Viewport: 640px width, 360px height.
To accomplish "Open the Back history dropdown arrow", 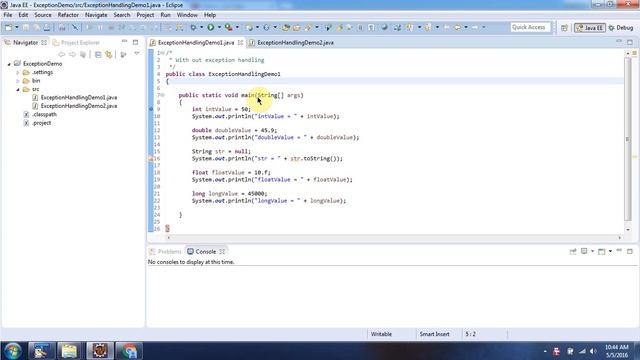I will [x=466, y=27].
